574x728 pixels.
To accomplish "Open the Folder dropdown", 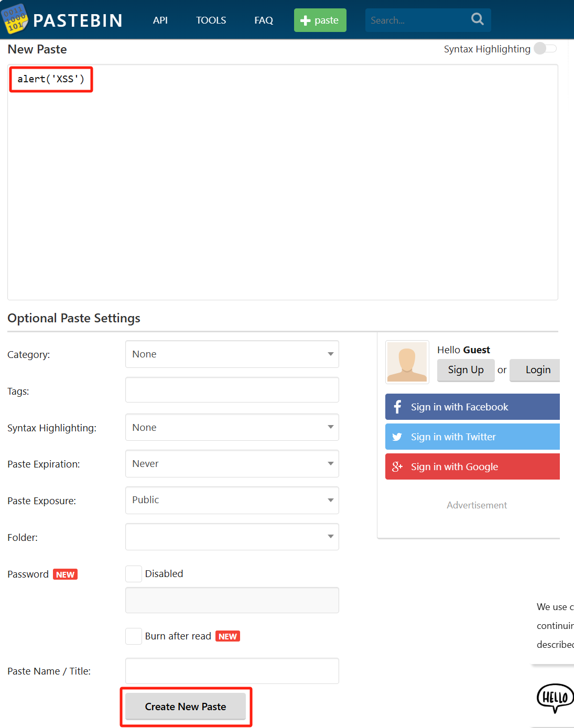I will (232, 537).
